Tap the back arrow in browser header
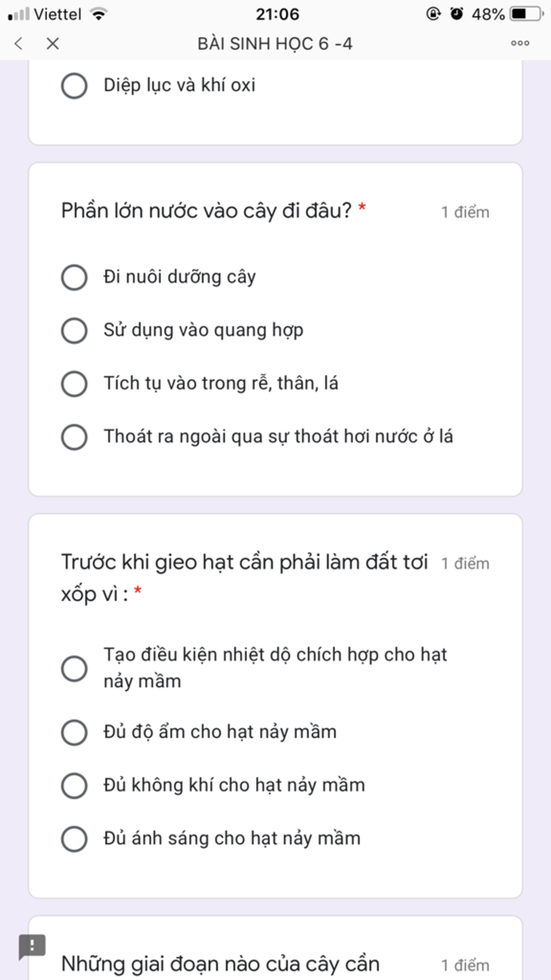 (19, 44)
